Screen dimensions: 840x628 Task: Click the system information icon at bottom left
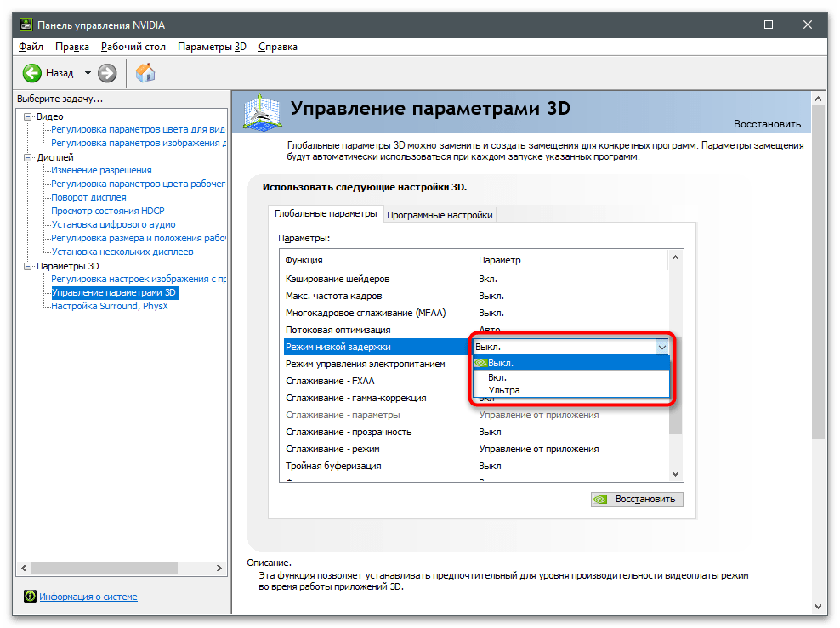(x=30, y=597)
